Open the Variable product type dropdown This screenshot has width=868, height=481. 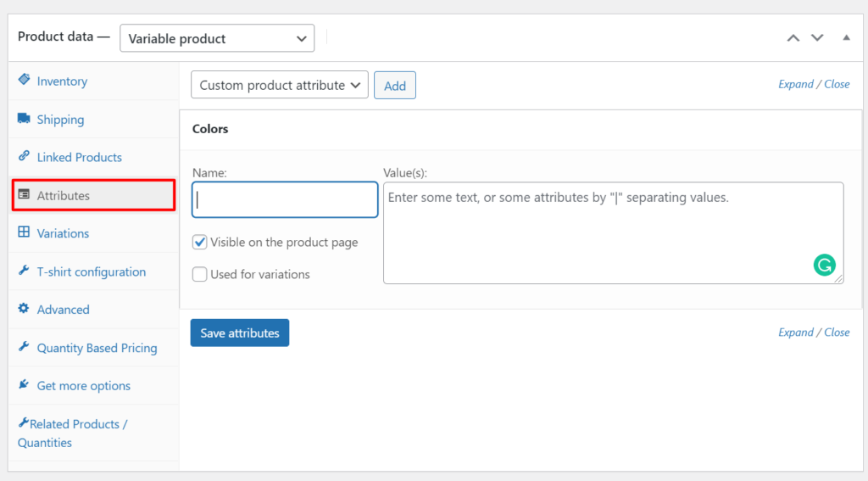pos(217,38)
